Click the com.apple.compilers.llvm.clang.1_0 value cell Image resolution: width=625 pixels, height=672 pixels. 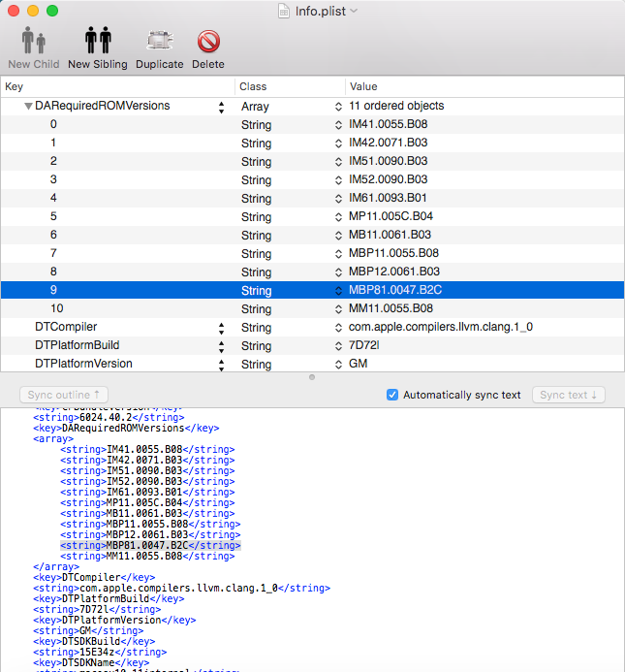[441, 327]
